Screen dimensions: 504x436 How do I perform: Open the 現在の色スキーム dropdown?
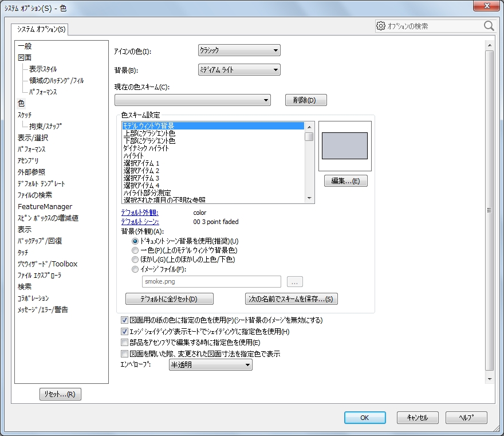[192, 100]
